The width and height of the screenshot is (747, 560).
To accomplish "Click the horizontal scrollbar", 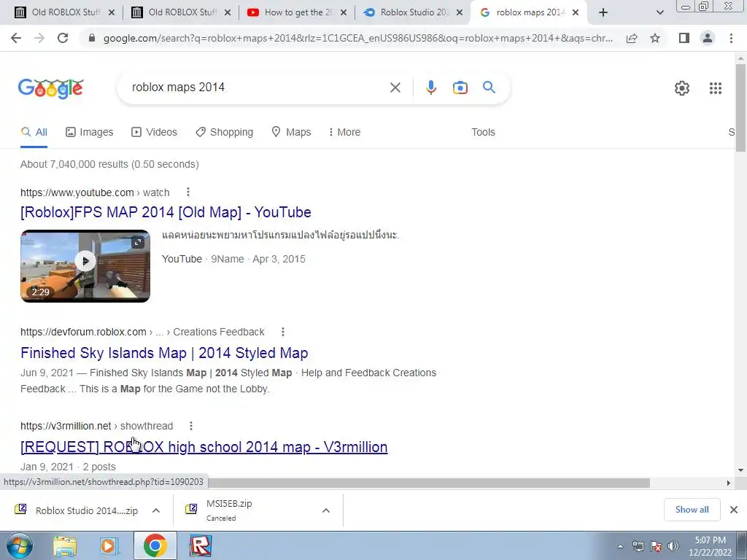I will (x=429, y=483).
